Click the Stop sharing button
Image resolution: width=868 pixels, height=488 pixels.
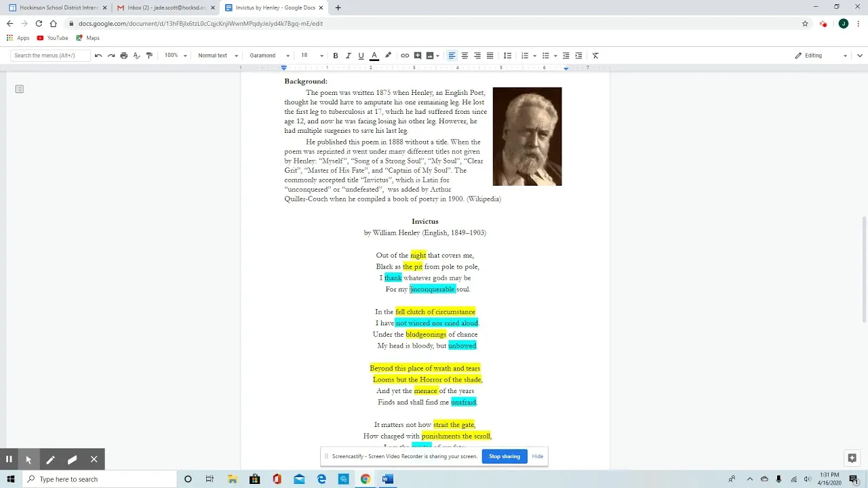[x=505, y=456]
